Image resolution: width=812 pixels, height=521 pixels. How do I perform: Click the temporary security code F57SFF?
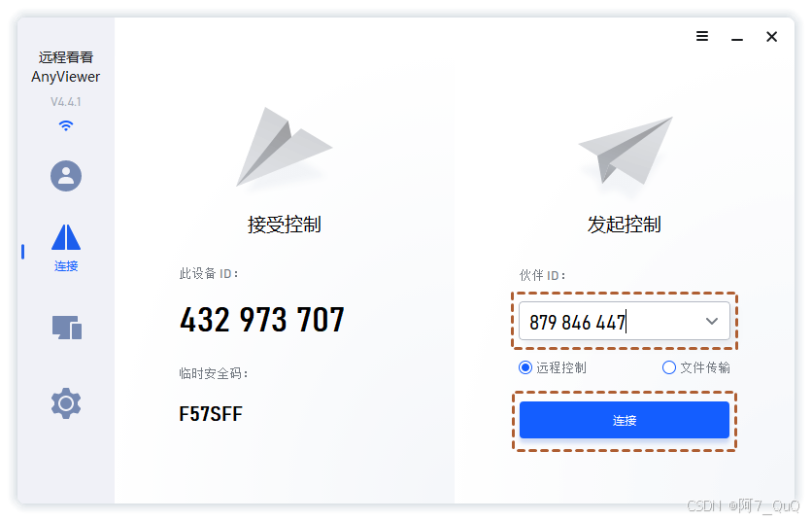[x=211, y=414]
